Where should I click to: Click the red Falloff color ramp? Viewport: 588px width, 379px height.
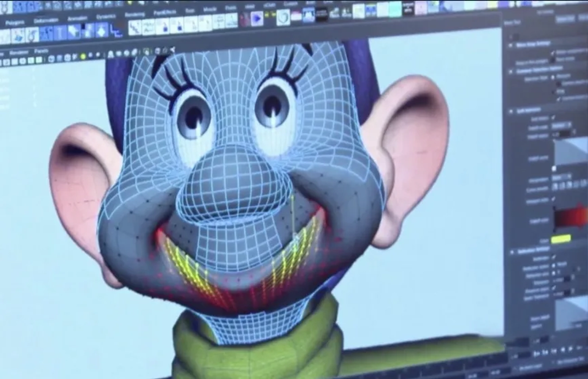[570, 218]
